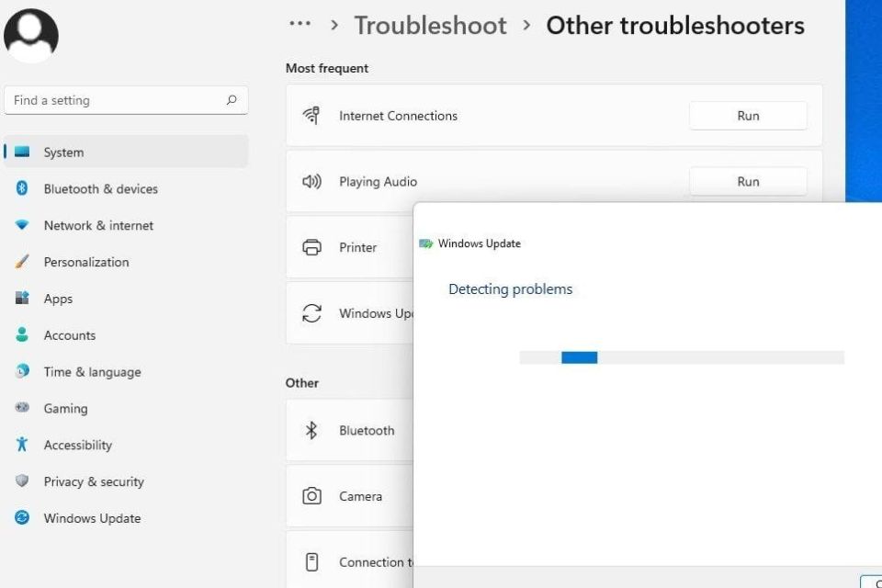Image resolution: width=882 pixels, height=588 pixels.
Task: Click the Connection troubleshooter phone icon
Action: [311, 561]
